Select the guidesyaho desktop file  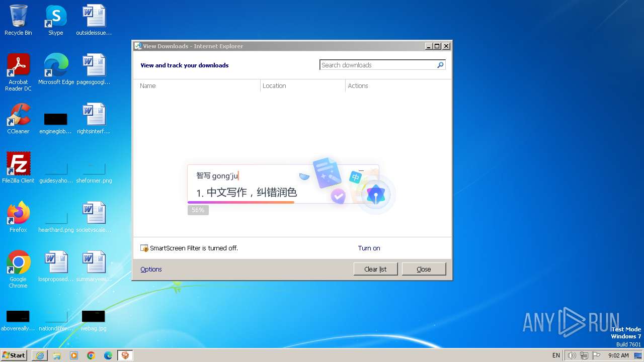56,172
